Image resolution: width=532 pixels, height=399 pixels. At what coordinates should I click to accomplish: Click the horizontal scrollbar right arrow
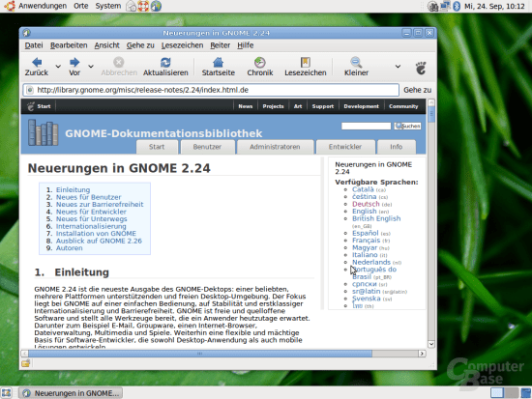pos(422,354)
